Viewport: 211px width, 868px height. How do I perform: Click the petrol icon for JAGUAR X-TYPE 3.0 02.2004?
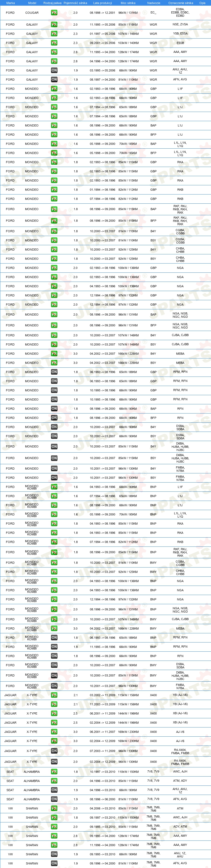click(54, 741)
